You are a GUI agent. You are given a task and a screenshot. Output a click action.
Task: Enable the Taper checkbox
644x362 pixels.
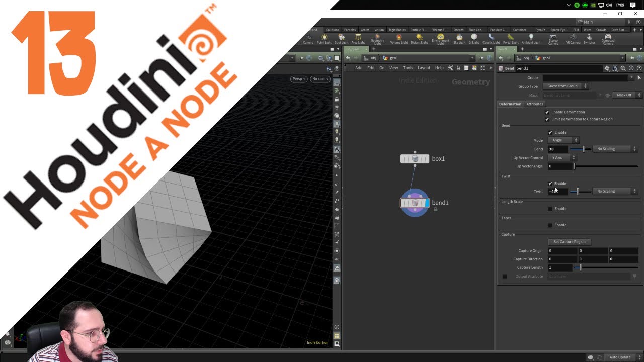tap(550, 225)
